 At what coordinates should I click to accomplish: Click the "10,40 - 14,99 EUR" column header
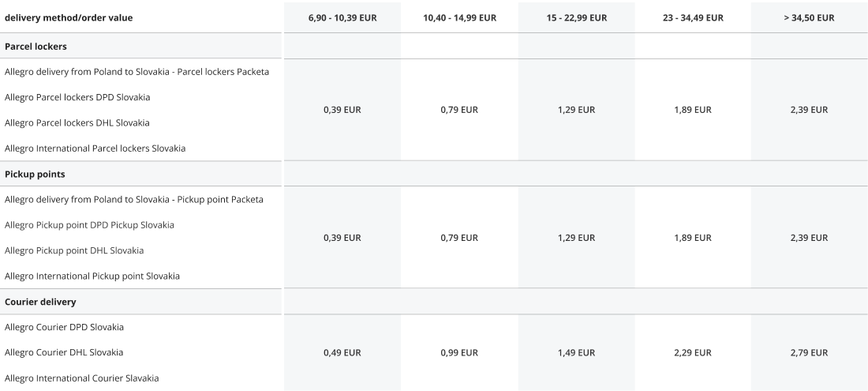459,18
